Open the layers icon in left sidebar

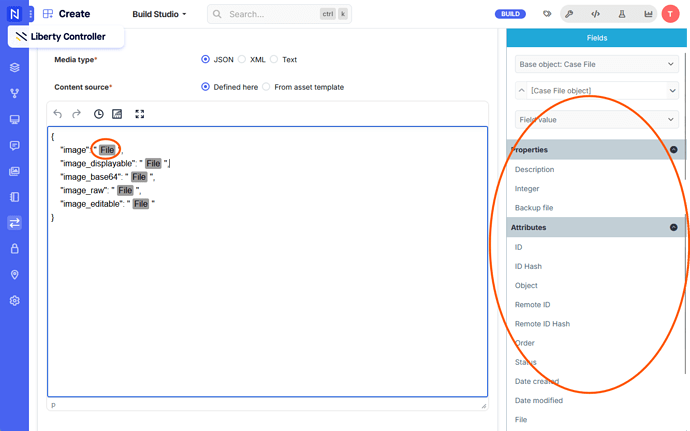[15, 67]
